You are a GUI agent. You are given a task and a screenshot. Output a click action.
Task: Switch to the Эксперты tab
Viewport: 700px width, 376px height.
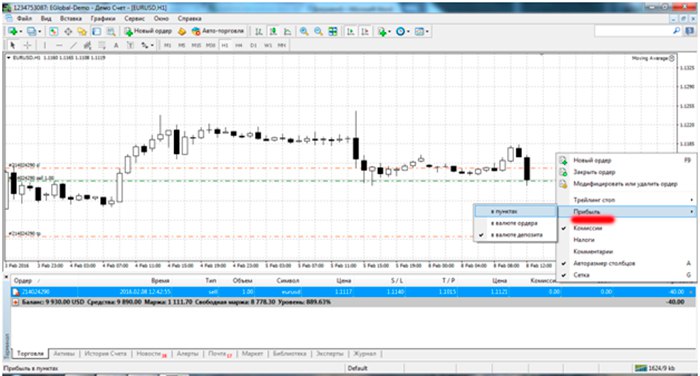coord(329,354)
